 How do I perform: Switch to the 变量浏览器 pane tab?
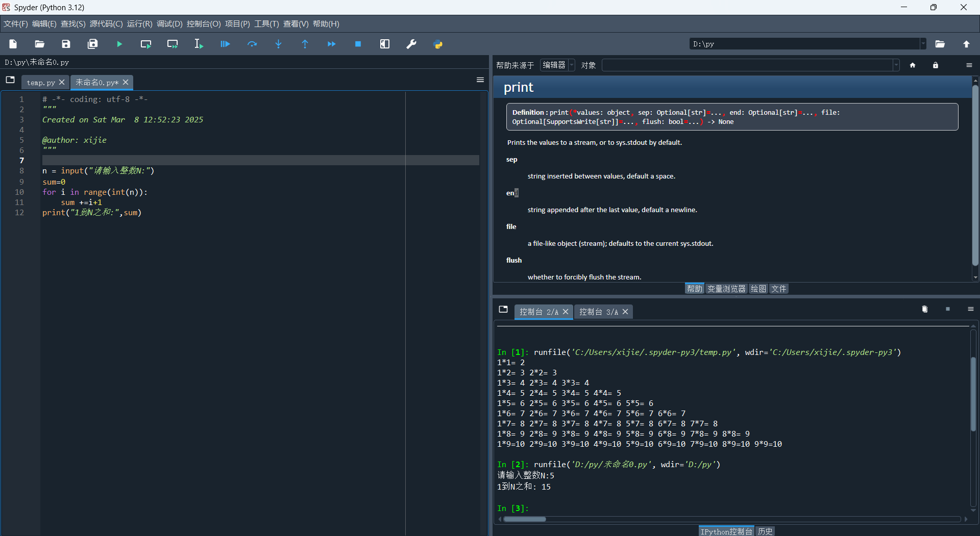pyautogui.click(x=726, y=289)
